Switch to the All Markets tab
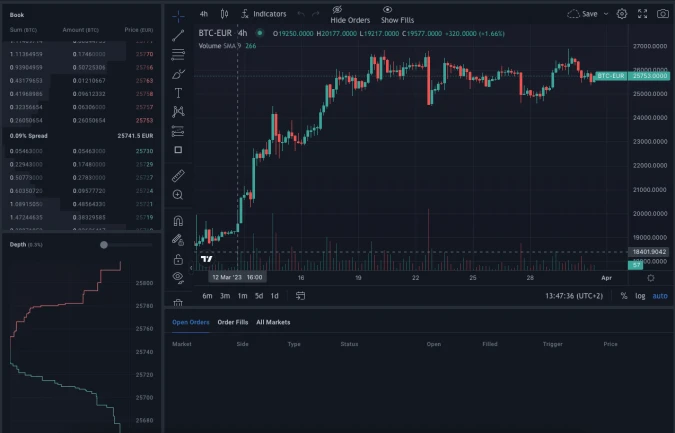 (273, 322)
